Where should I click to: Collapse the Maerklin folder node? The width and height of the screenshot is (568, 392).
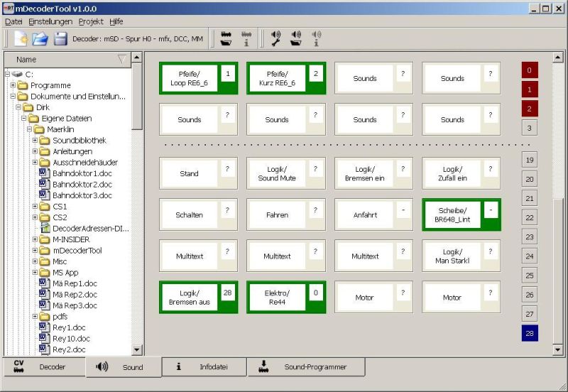tap(30, 129)
